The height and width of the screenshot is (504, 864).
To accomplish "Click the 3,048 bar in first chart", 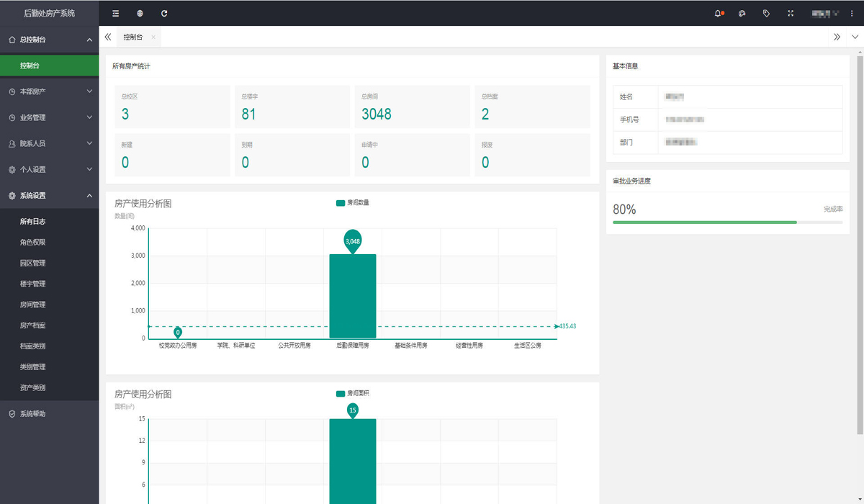I will pyautogui.click(x=353, y=296).
